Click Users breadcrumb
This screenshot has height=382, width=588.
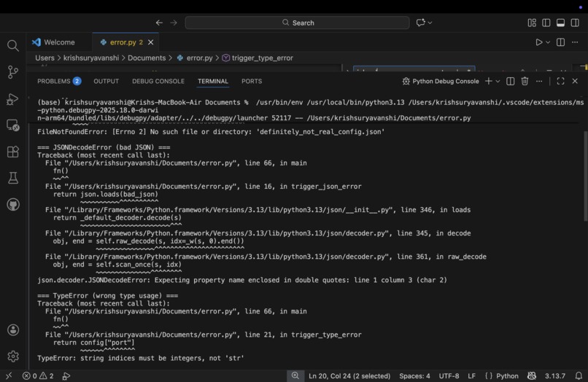pyautogui.click(x=45, y=58)
